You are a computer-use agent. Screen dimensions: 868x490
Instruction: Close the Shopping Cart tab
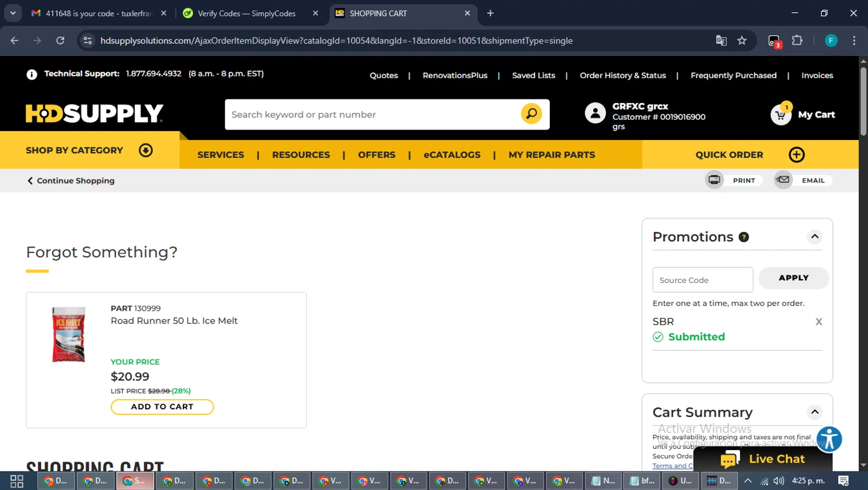(467, 13)
